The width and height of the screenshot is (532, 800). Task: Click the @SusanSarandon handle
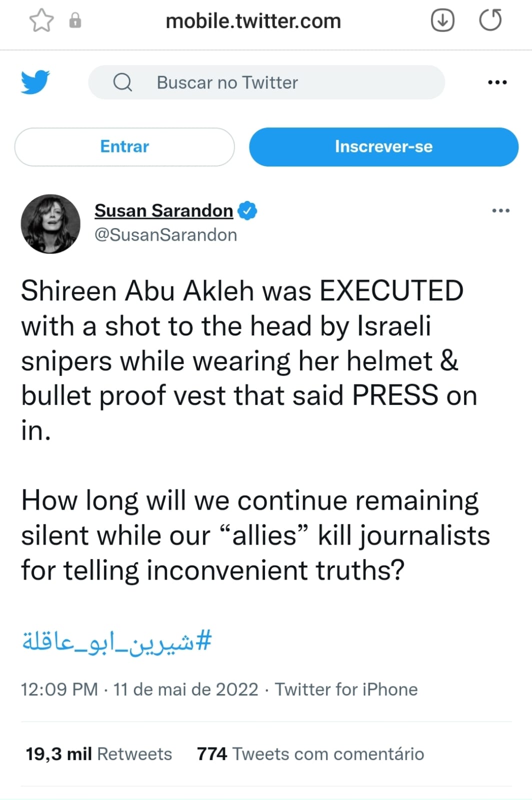click(165, 235)
